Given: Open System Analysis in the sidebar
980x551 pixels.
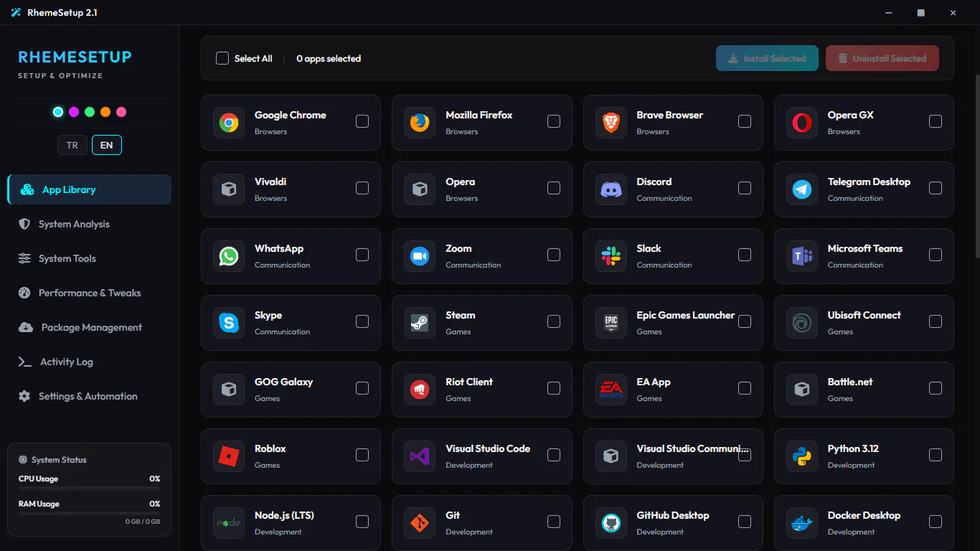Looking at the screenshot, I should click(90, 224).
